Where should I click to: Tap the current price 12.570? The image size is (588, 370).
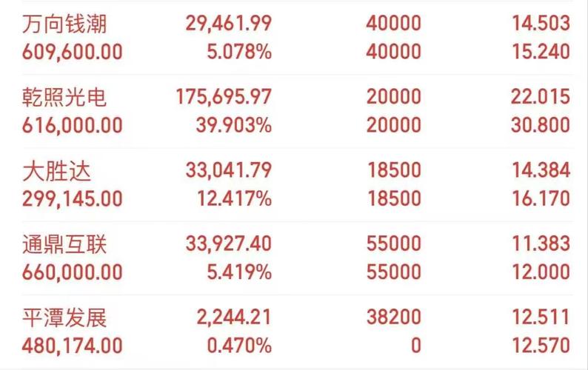pos(541,346)
